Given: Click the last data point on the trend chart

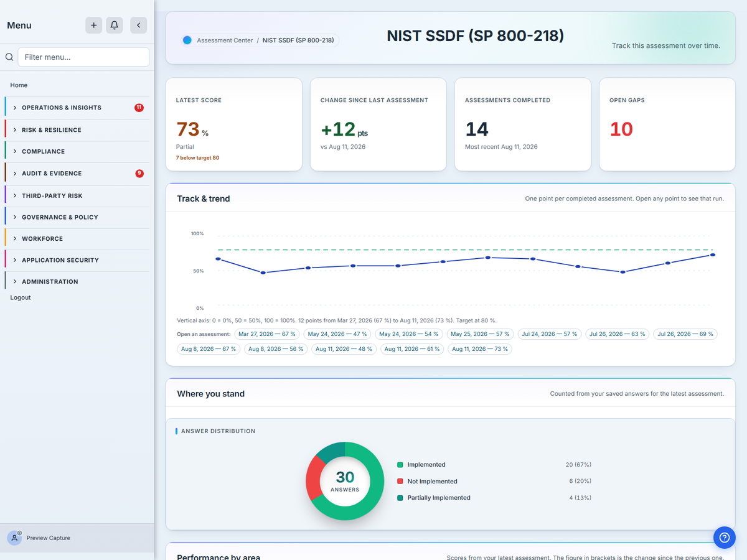Looking at the screenshot, I should coord(713,254).
